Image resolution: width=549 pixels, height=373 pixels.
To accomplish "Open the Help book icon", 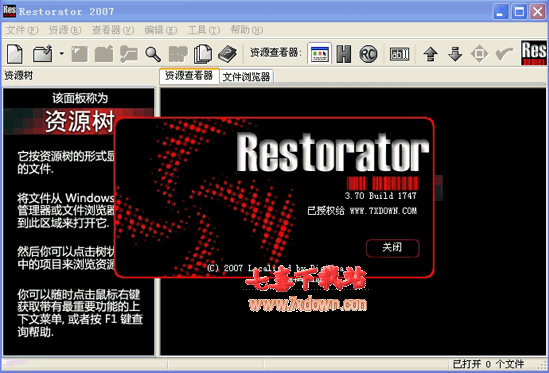I will (228, 54).
